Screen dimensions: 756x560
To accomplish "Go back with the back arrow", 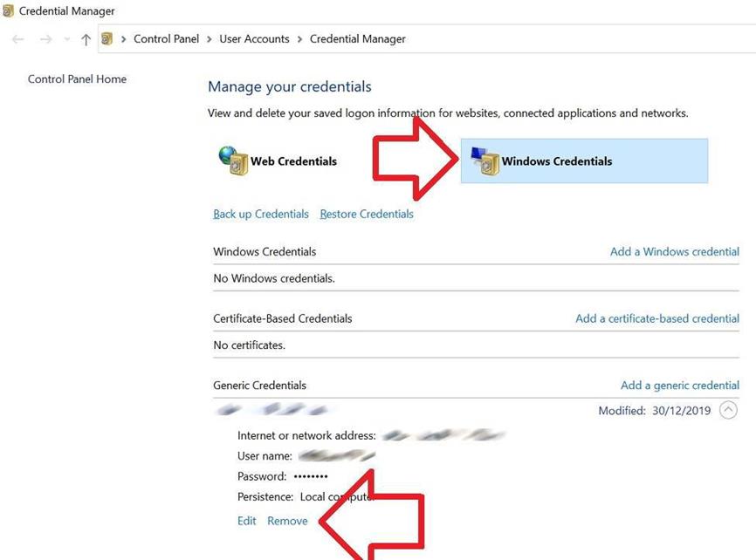I will (19, 39).
